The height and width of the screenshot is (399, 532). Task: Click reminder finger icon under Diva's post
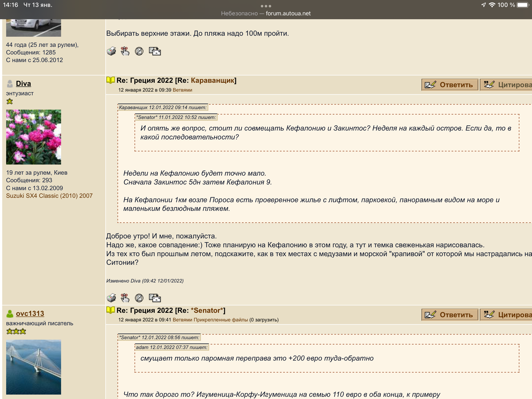click(x=125, y=298)
